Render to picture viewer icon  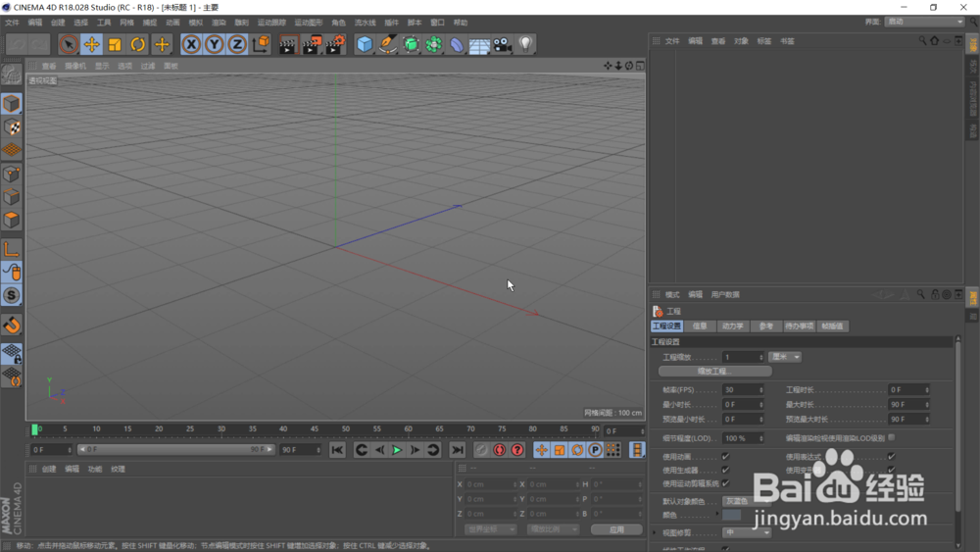pos(312,44)
